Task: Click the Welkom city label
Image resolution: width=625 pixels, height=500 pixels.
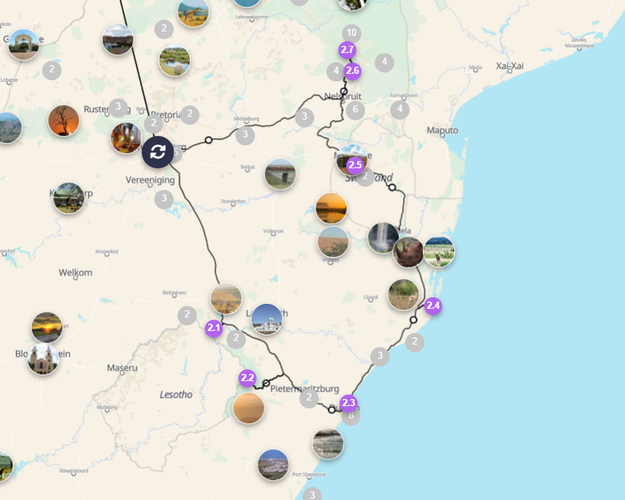Action: (x=75, y=273)
